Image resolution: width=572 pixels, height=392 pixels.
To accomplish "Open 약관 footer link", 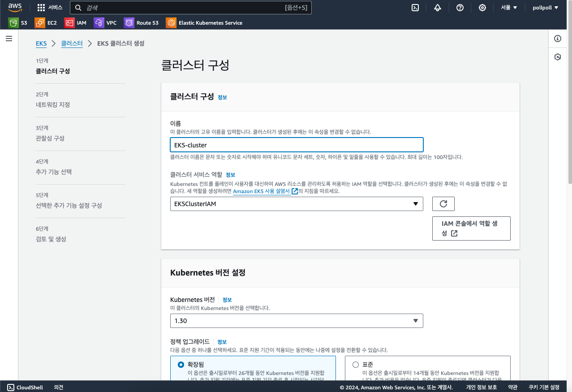I will (513, 388).
